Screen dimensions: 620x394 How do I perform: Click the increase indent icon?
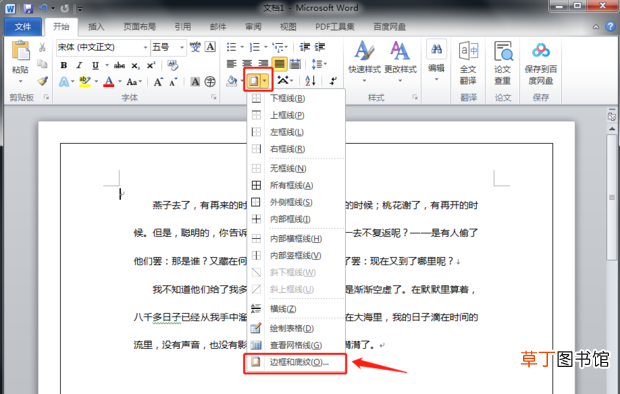[319, 47]
